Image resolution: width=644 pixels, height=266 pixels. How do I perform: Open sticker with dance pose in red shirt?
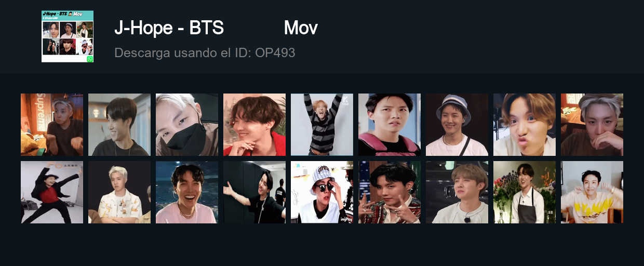click(x=52, y=192)
